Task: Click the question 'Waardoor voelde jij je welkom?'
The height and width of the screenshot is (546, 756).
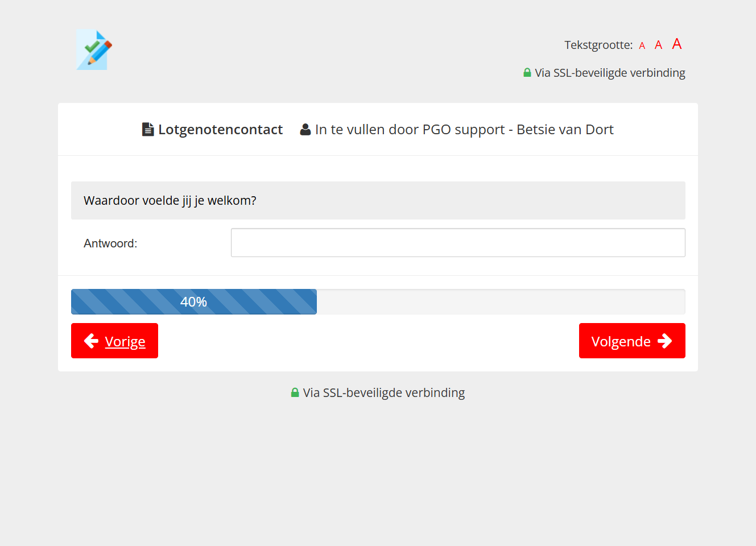Action: coord(170,200)
